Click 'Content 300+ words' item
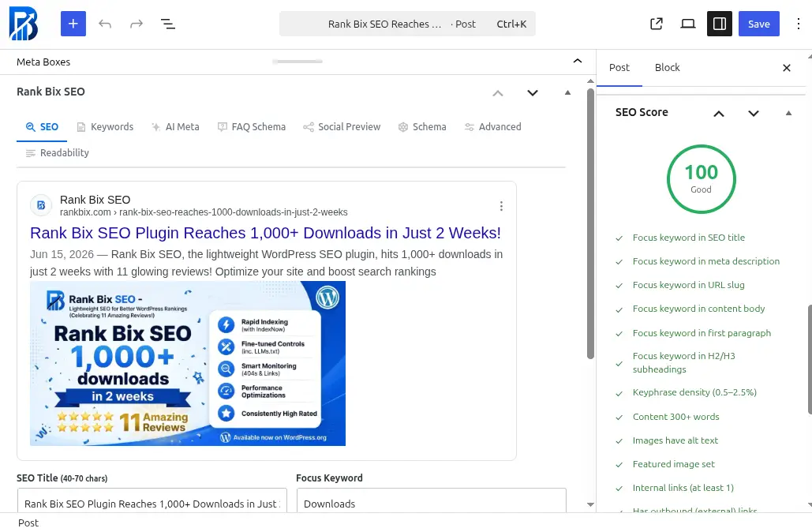This screenshot has width=812, height=532. click(x=675, y=417)
